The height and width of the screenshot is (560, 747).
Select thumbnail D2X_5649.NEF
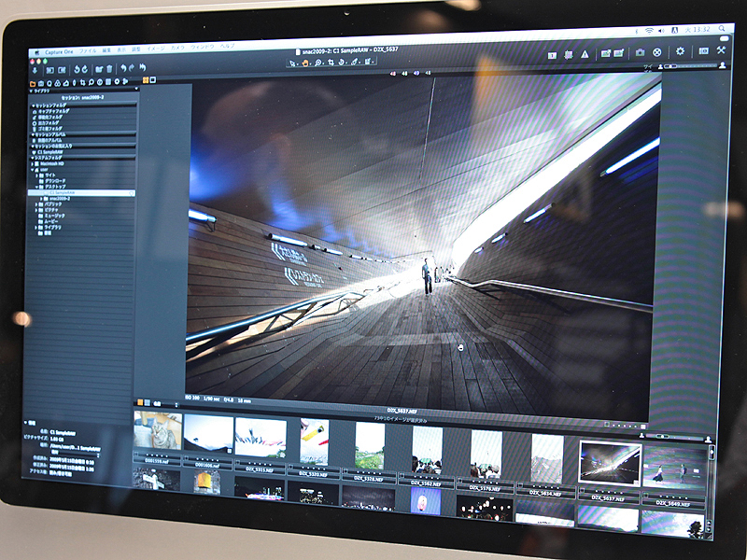click(x=674, y=467)
